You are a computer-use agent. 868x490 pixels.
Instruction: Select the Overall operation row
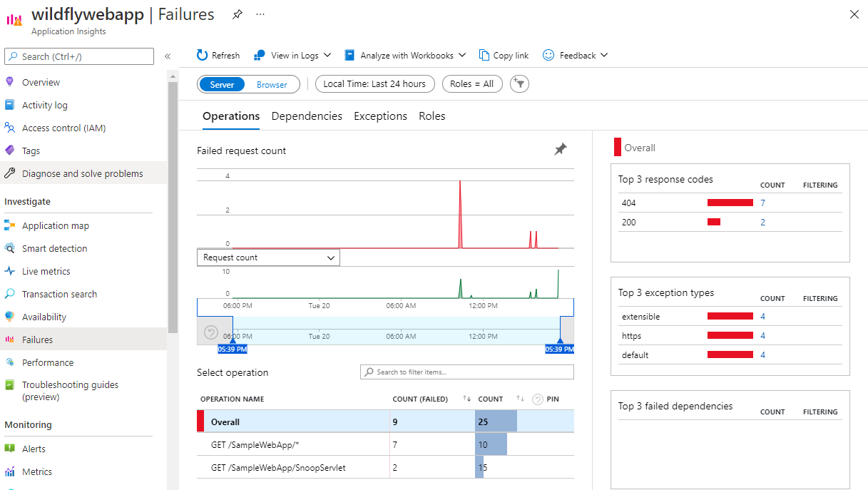385,422
